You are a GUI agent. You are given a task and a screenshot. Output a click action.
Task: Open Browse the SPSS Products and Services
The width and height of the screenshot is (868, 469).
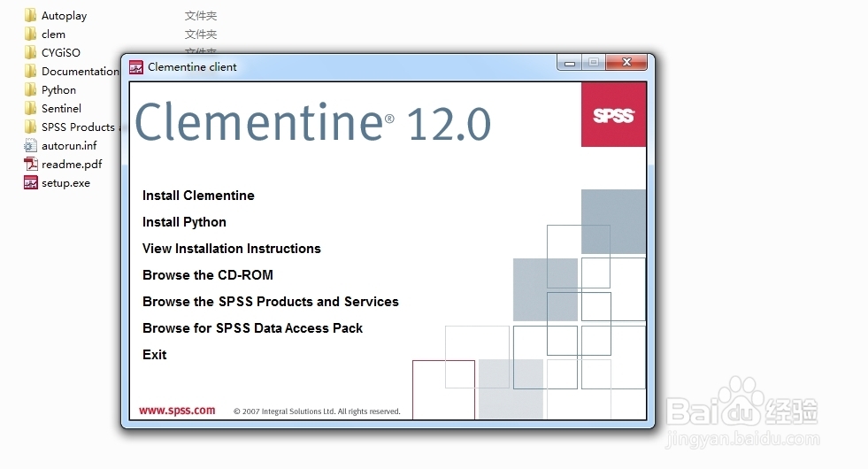click(271, 302)
